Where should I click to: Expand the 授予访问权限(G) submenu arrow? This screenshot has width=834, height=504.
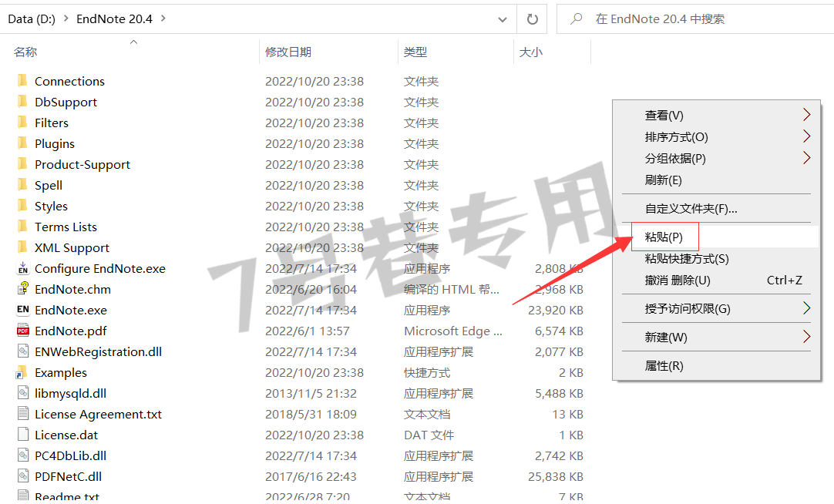806,308
